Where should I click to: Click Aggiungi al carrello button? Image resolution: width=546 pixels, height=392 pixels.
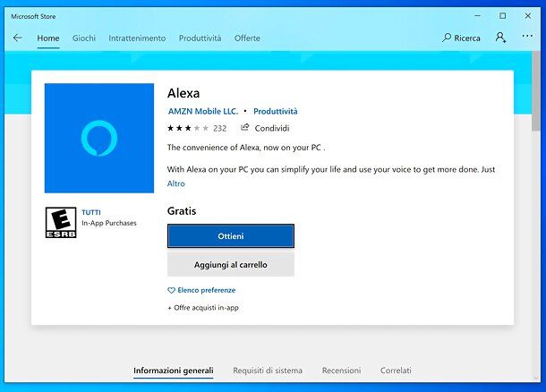coord(231,265)
